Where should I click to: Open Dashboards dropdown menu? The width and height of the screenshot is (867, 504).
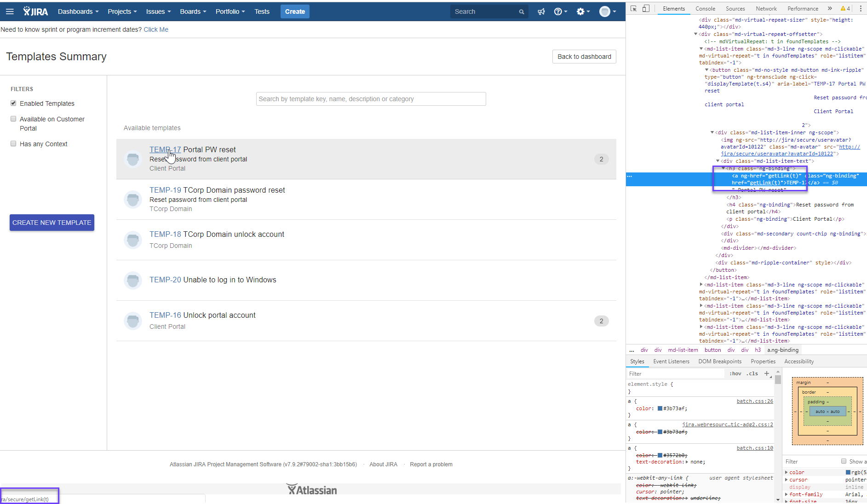[78, 11]
